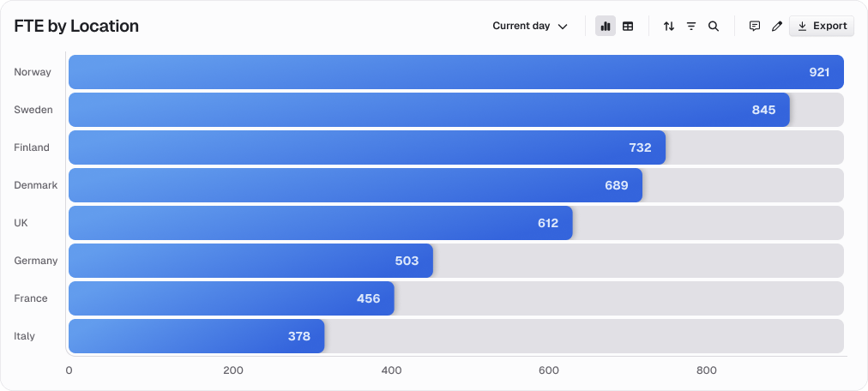Switch to bar chart view
This screenshot has height=391, width=868.
click(x=605, y=26)
